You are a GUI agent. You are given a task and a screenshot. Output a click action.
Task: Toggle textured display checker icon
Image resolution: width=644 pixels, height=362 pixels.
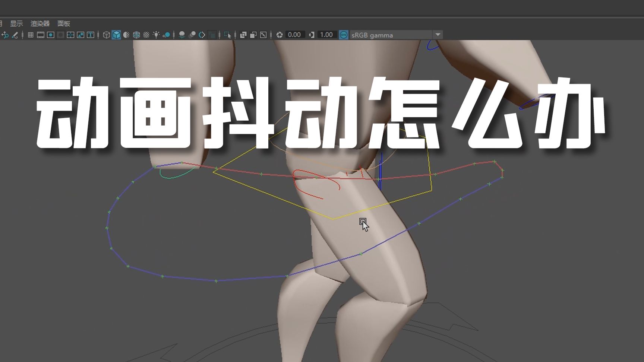coord(146,35)
